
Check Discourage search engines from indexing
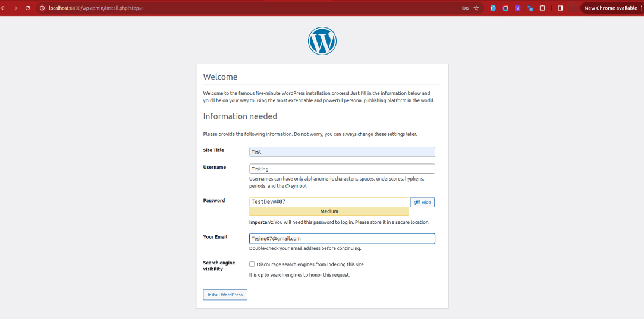click(252, 264)
